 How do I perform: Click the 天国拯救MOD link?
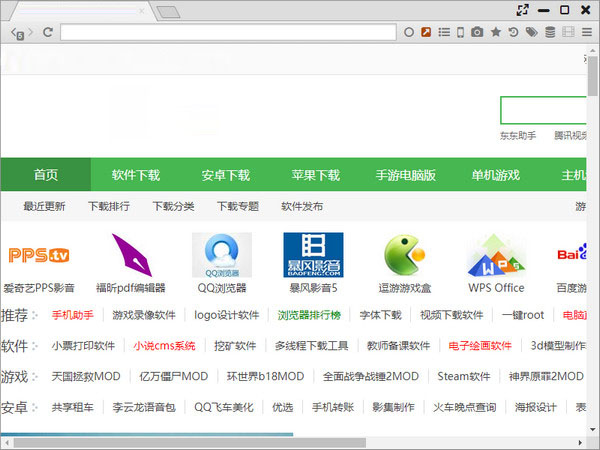(x=86, y=376)
